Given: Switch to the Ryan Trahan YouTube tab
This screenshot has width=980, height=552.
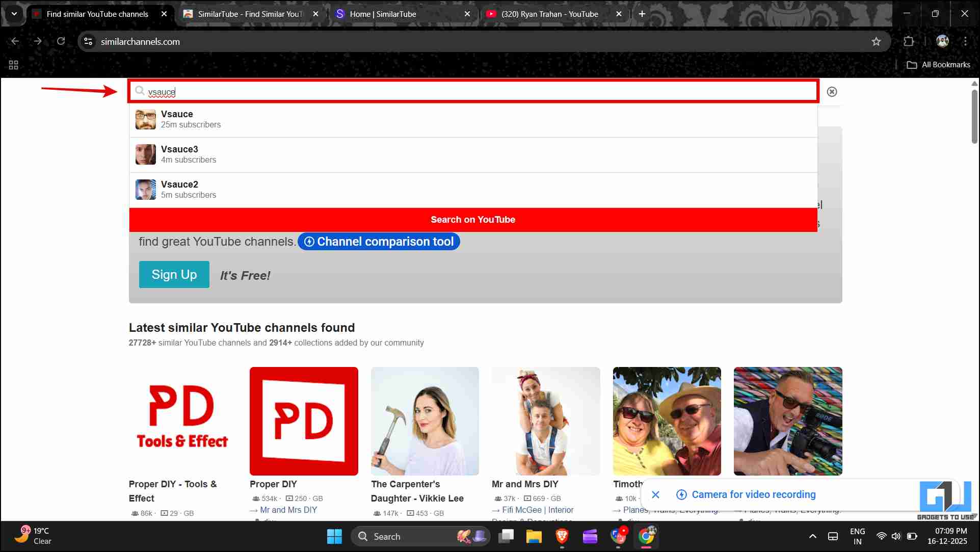Looking at the screenshot, I should coord(549,14).
